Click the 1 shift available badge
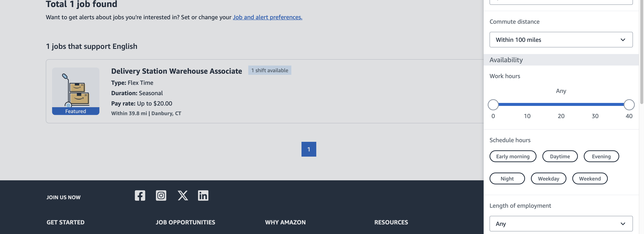Screen dimensions: 644x234 point(270,70)
